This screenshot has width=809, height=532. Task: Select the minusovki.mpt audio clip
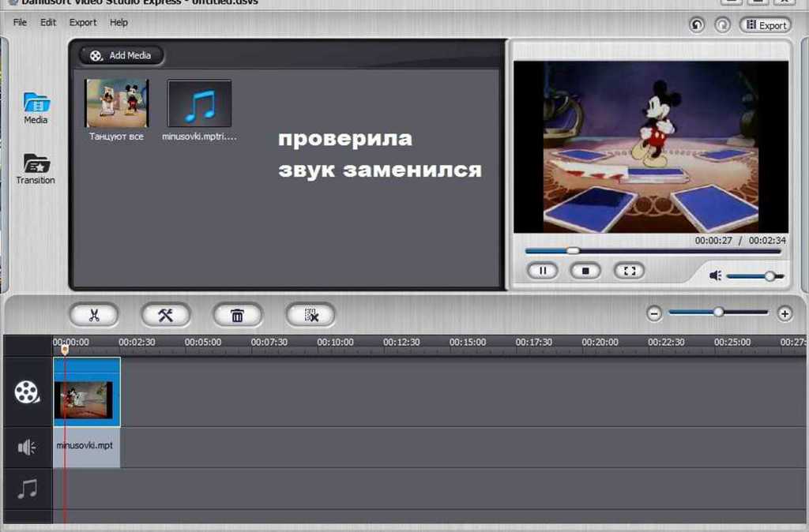(87, 447)
